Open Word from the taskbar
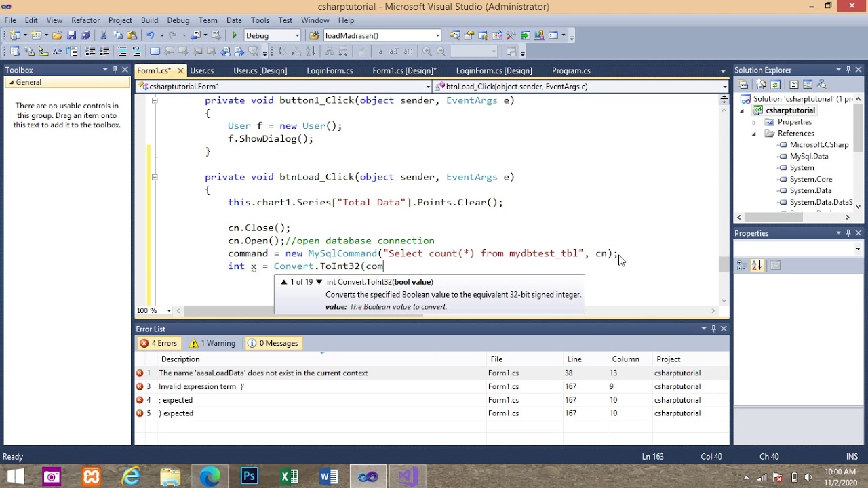The height and width of the screenshot is (488, 868). pyautogui.click(x=328, y=476)
